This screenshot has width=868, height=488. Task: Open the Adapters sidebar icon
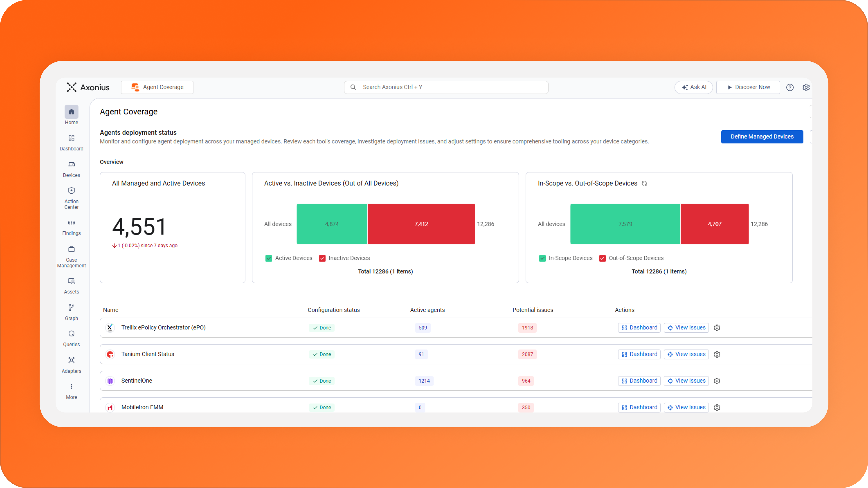pos(71,360)
